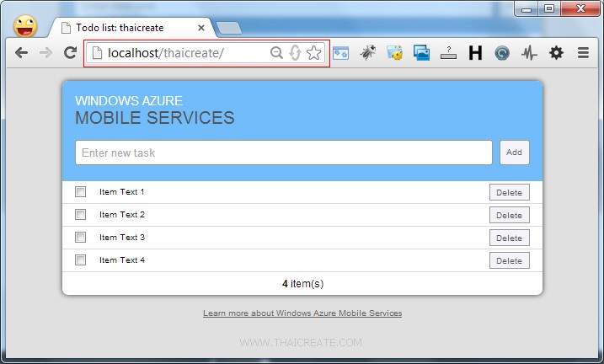The width and height of the screenshot is (604, 364).
Task: Check the box for Item Text 4
Action: tap(80, 260)
